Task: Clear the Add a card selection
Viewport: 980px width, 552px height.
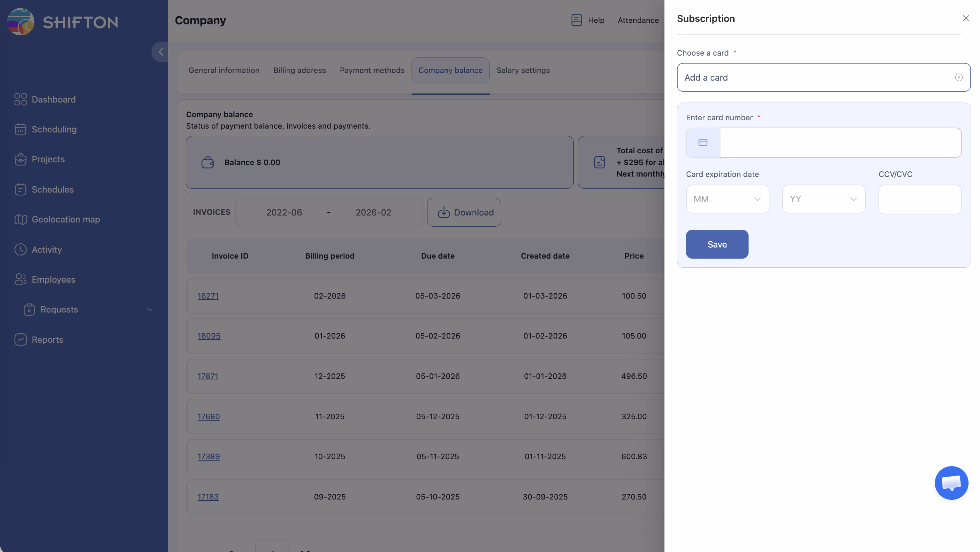Action: (958, 78)
